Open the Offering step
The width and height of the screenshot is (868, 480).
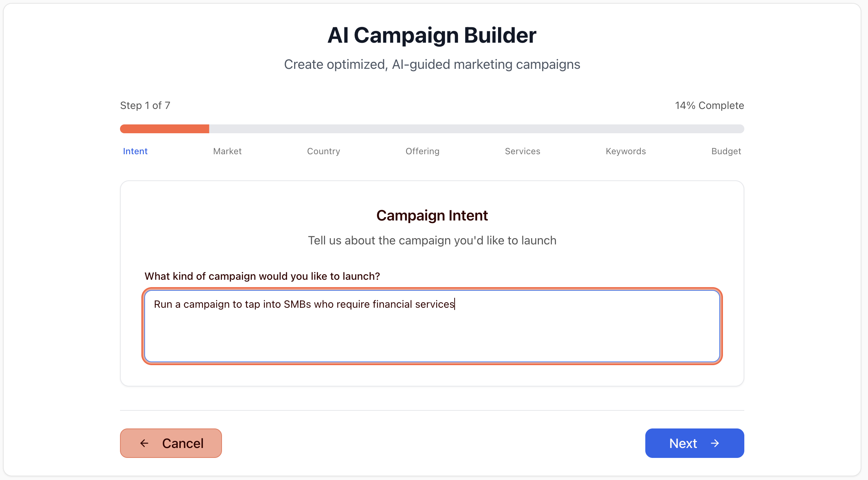tap(422, 151)
